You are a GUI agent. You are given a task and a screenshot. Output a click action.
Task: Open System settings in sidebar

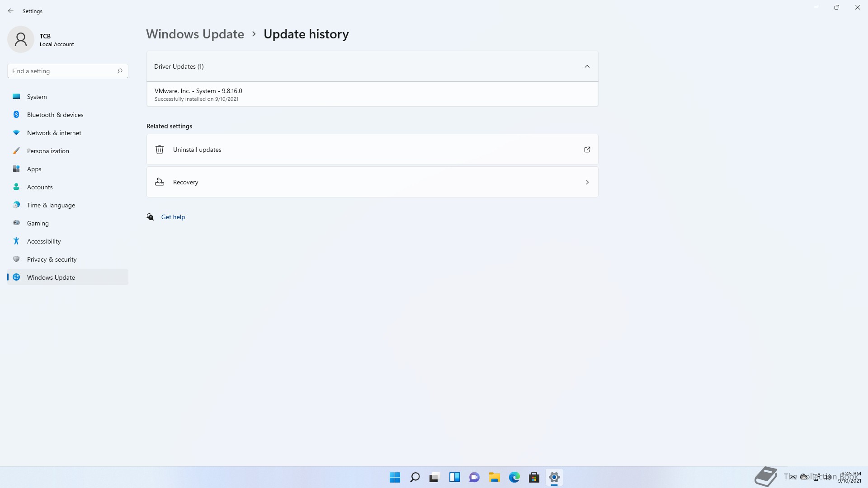(x=68, y=97)
